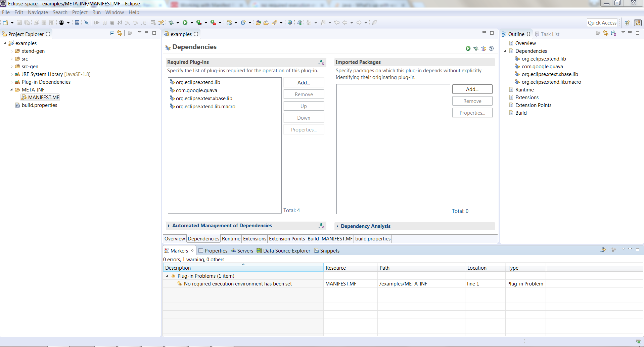644x347 pixels.
Task: Click the Open Task folder icon
Action: tap(266, 23)
